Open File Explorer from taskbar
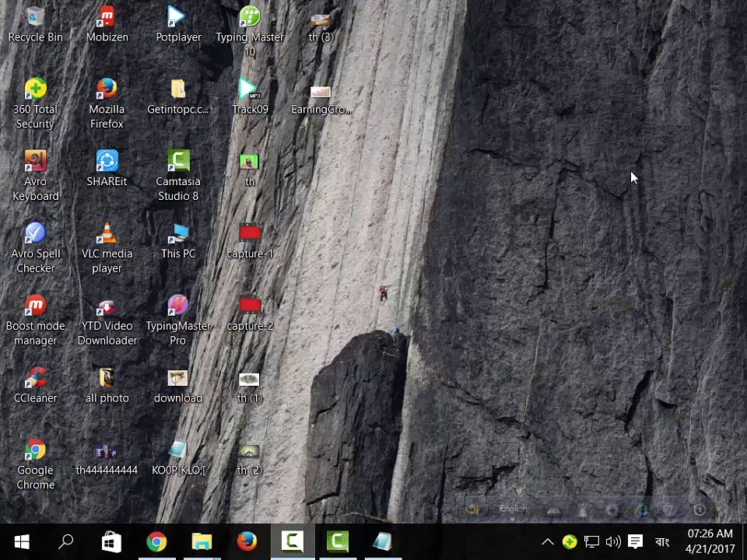Screen dimensions: 747x560 tap(202, 542)
